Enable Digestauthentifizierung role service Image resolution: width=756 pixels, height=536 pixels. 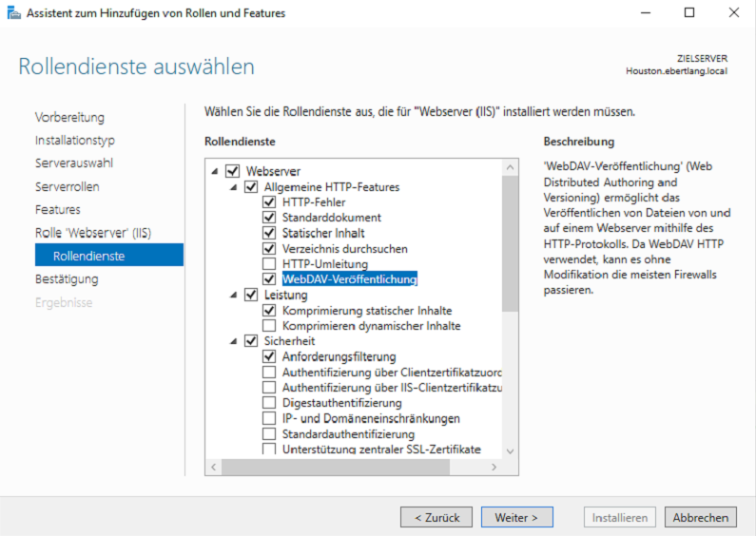(269, 403)
